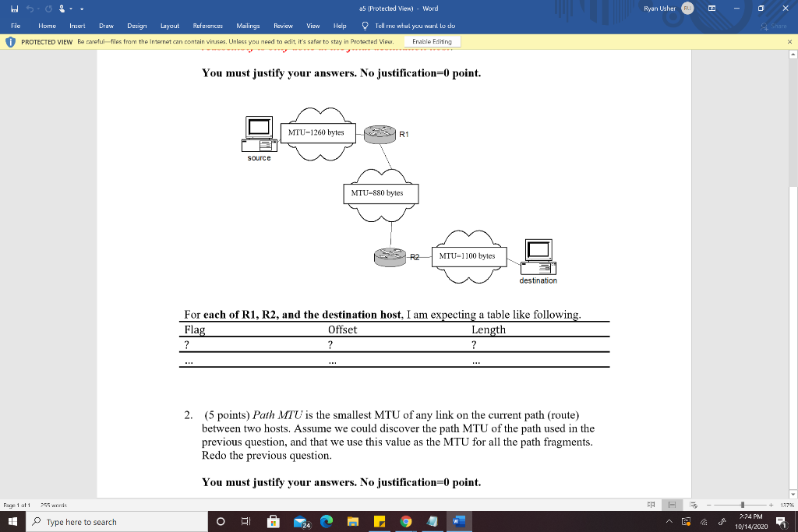Viewport: 798px width, 532px height.
Task: Open the Review tab
Action: point(283,26)
